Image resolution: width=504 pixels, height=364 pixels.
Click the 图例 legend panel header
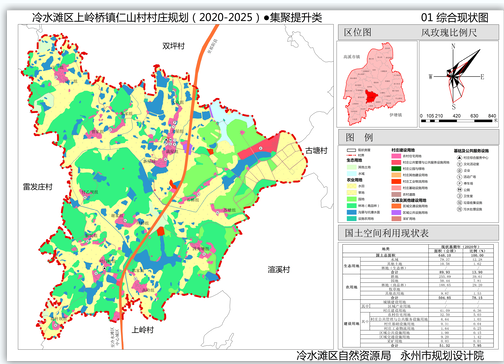(x=359, y=137)
